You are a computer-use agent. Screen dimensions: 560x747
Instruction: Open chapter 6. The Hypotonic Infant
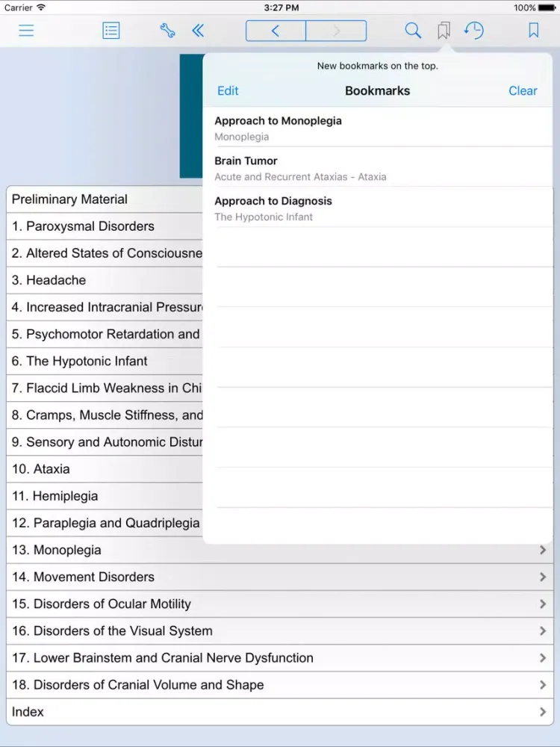(105, 361)
